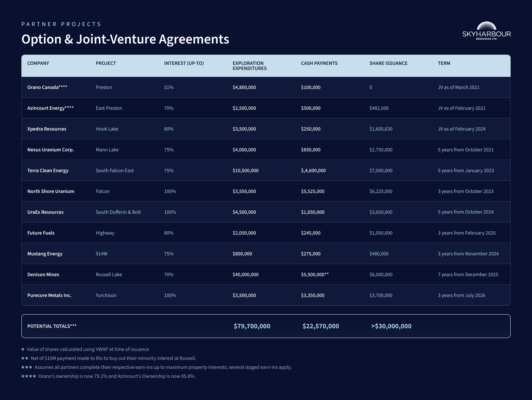
Task: Click the $5,500,000** cash payment value
Action: pyautogui.click(x=314, y=274)
